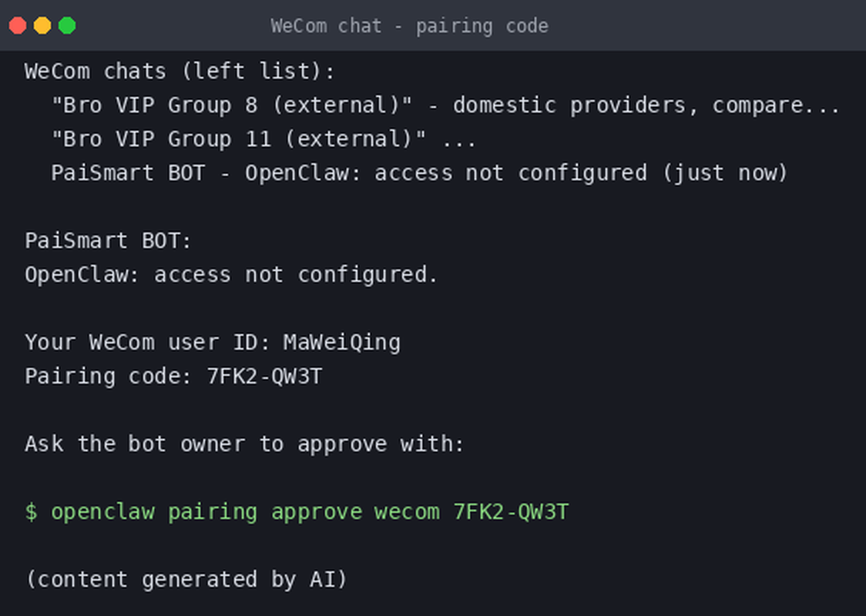Click the '(just now)' timestamp

click(724, 172)
